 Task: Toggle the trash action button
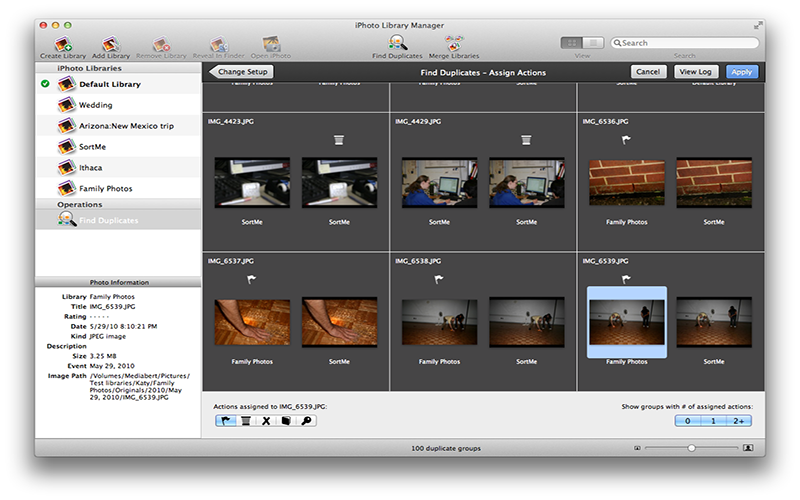pyautogui.click(x=245, y=421)
